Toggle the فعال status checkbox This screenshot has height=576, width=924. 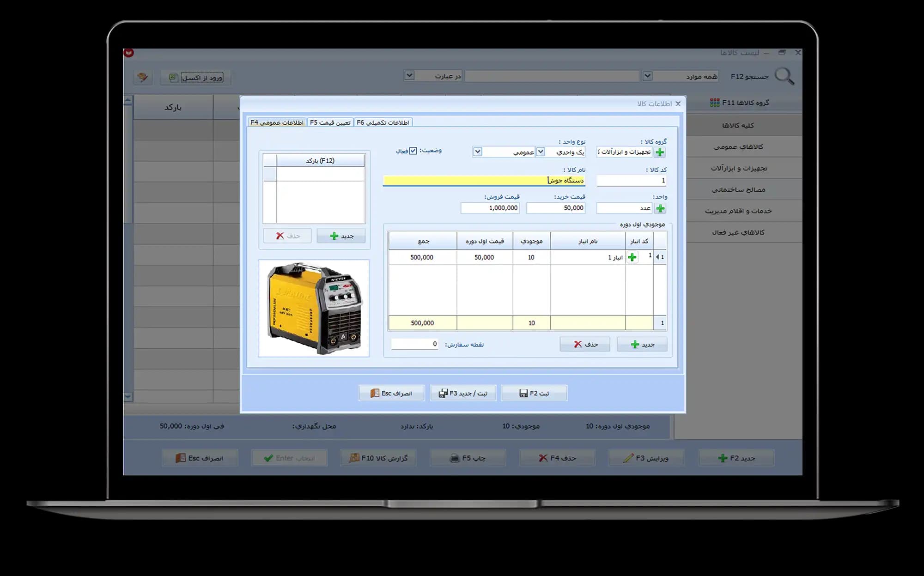(x=413, y=151)
